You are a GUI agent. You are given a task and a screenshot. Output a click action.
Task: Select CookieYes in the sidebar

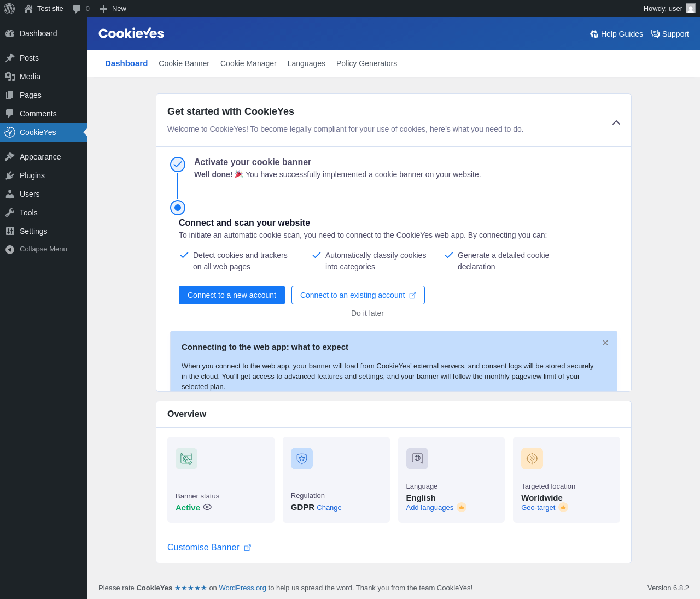44,132
